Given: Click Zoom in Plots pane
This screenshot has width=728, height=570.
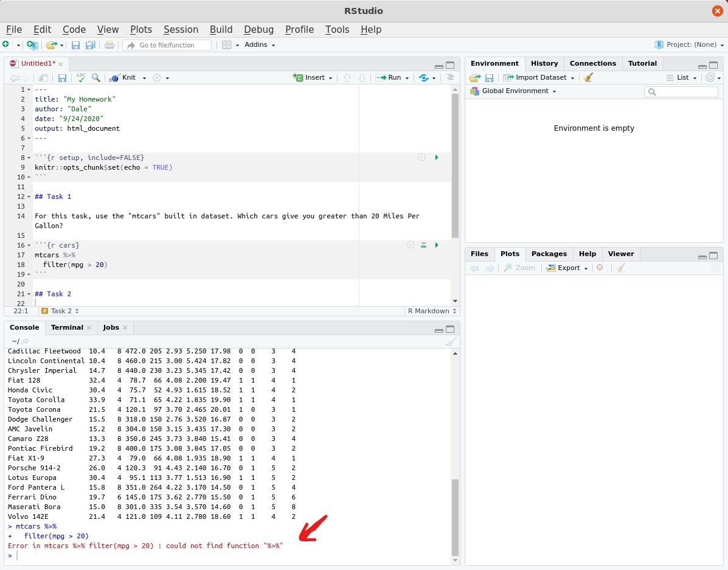Looking at the screenshot, I should (519, 268).
